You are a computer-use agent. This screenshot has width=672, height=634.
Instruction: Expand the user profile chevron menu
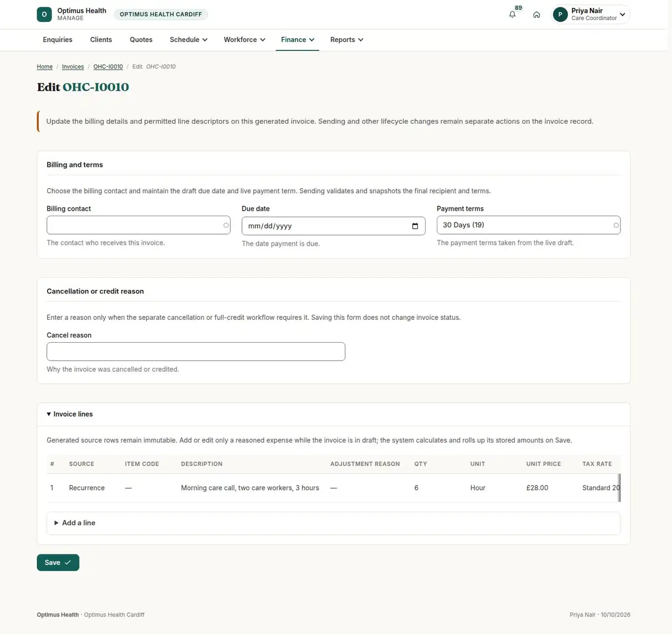(x=622, y=15)
